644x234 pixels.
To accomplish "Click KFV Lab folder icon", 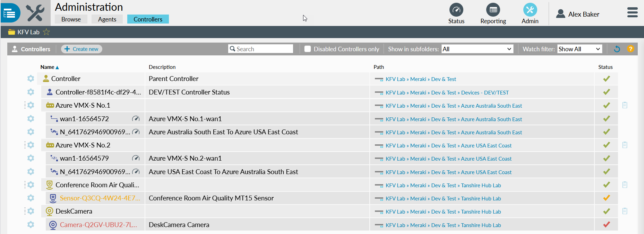I will point(11,32).
